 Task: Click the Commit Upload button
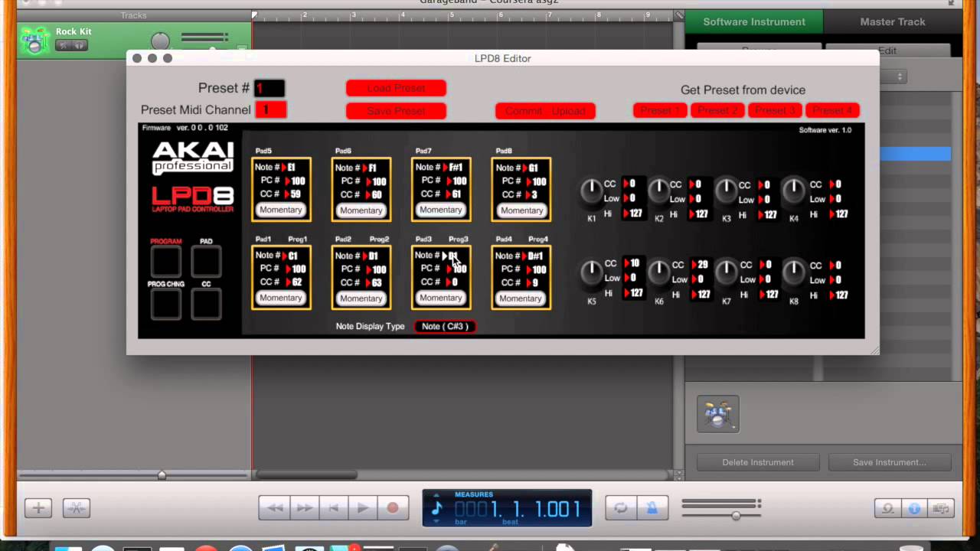click(545, 111)
